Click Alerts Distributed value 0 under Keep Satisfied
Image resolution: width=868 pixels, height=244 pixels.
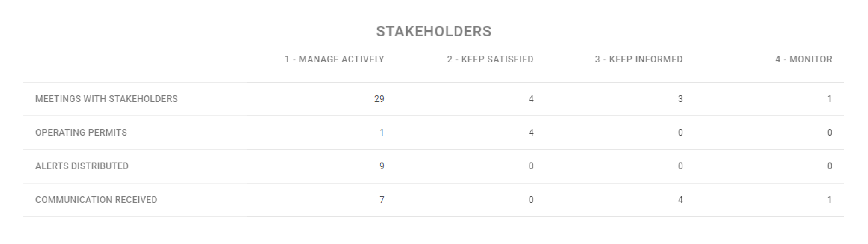(x=531, y=166)
